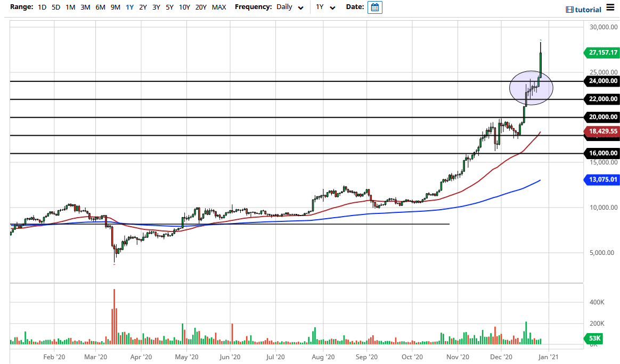Image resolution: width=620 pixels, height=364 pixels.
Task: Open the hamburger menu
Action: [x=610, y=9]
